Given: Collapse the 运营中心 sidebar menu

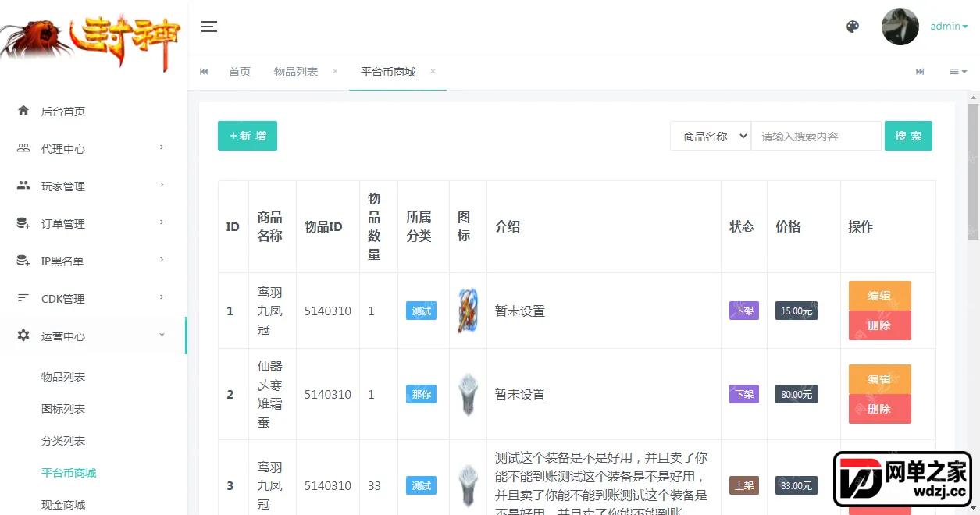Looking at the screenshot, I should point(162,335).
